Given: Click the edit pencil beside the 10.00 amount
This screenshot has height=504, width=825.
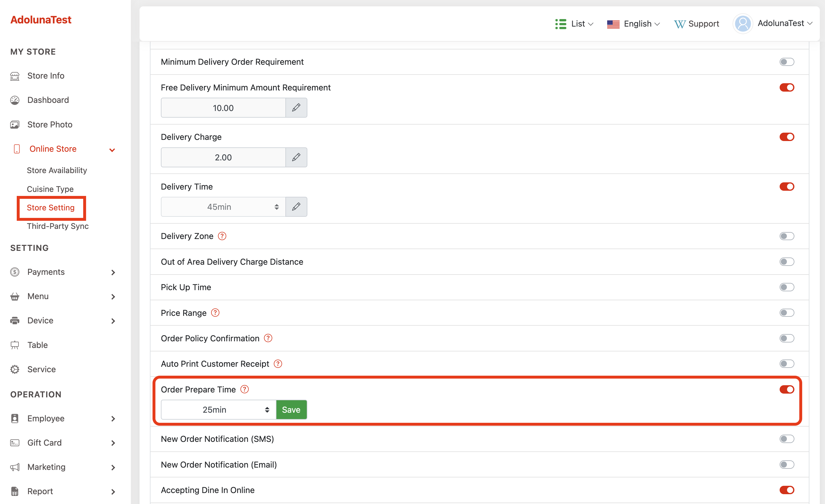Looking at the screenshot, I should [296, 108].
